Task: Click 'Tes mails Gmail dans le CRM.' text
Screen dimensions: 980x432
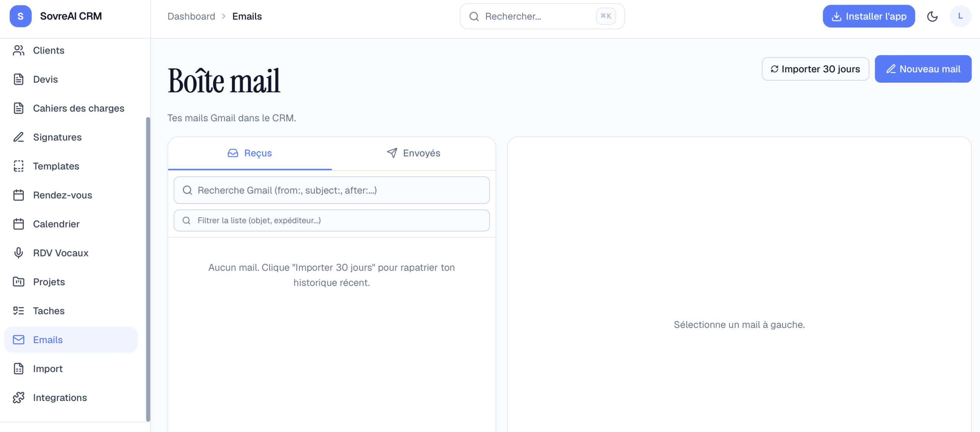Action: (x=232, y=118)
